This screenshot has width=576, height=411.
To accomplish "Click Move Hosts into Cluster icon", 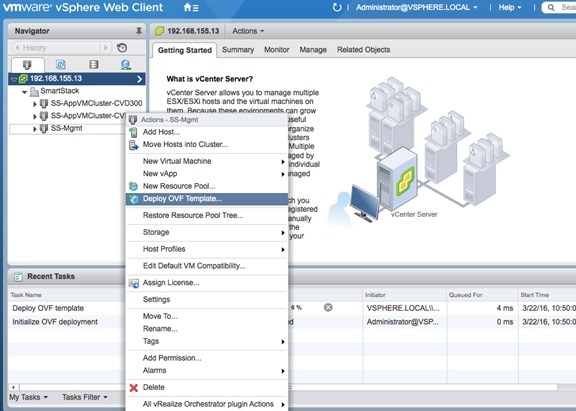I will coord(133,145).
